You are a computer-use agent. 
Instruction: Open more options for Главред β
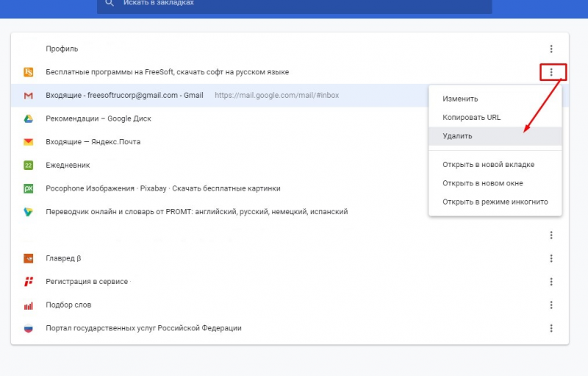click(x=551, y=258)
